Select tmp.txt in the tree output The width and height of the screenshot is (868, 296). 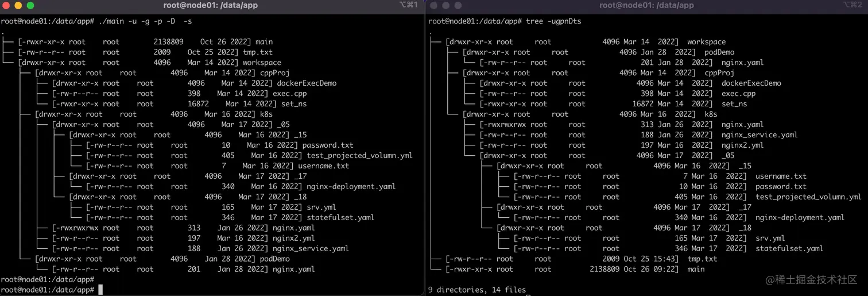[x=702, y=259]
